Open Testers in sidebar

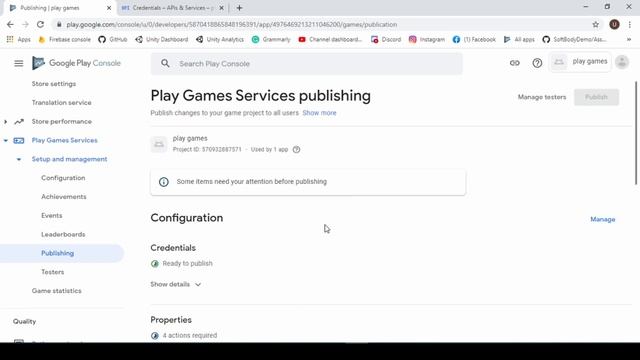[53, 272]
